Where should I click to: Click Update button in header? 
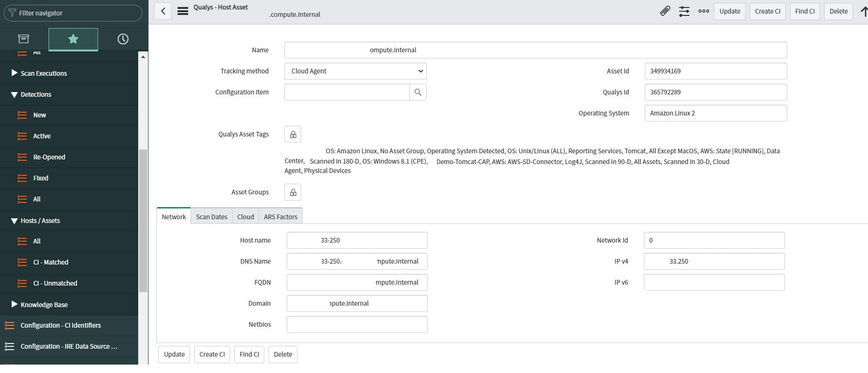[730, 11]
